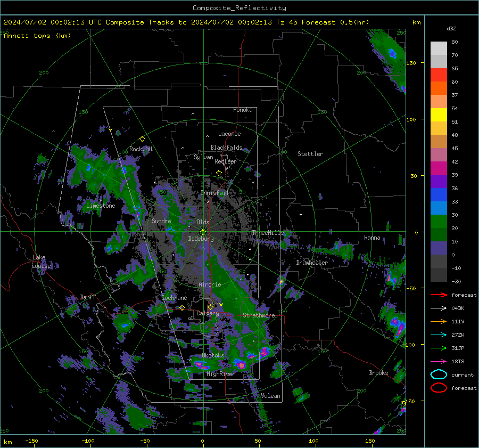Viewport: 479px width, 448px height.
Task: Click the Lake Louise label
Action: [x=41, y=262]
